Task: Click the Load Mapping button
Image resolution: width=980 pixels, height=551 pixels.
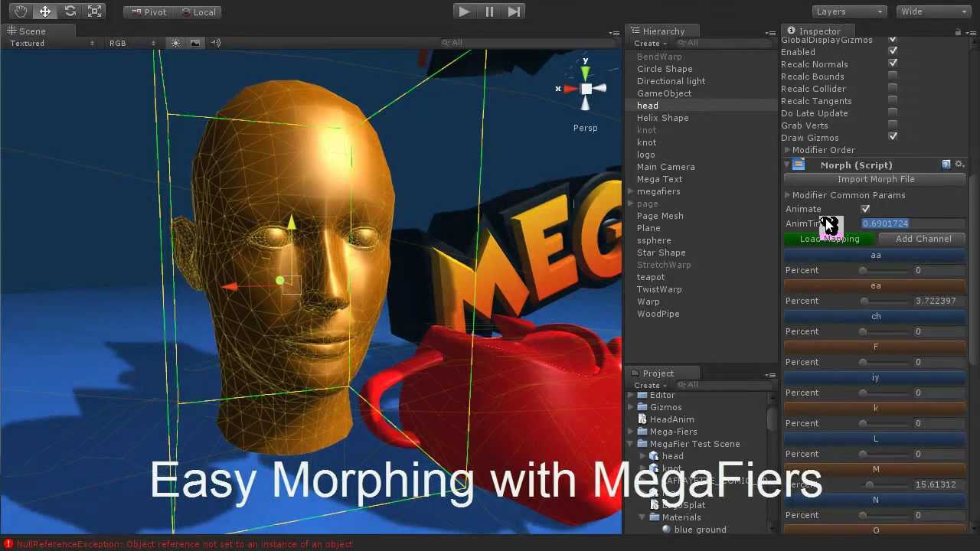Action: point(829,239)
